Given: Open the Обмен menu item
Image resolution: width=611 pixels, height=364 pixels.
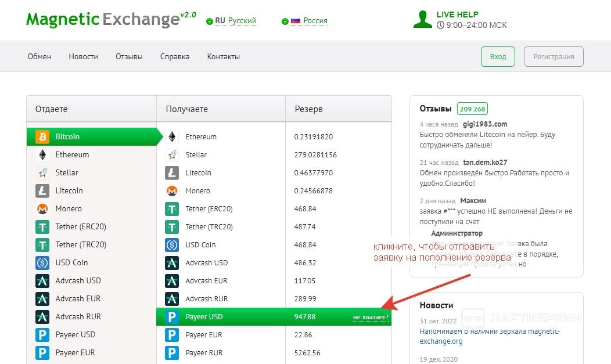Looking at the screenshot, I should pyautogui.click(x=39, y=56).
